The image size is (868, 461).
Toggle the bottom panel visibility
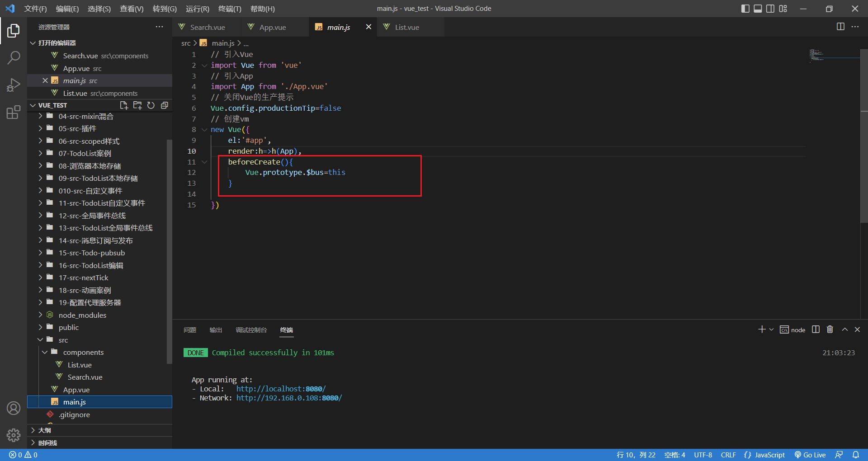coord(758,9)
